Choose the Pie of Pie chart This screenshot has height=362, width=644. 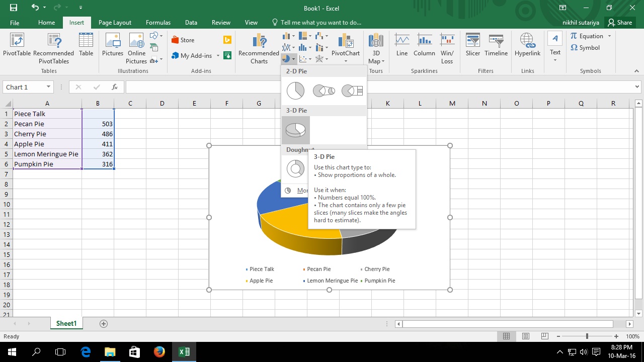click(324, 91)
